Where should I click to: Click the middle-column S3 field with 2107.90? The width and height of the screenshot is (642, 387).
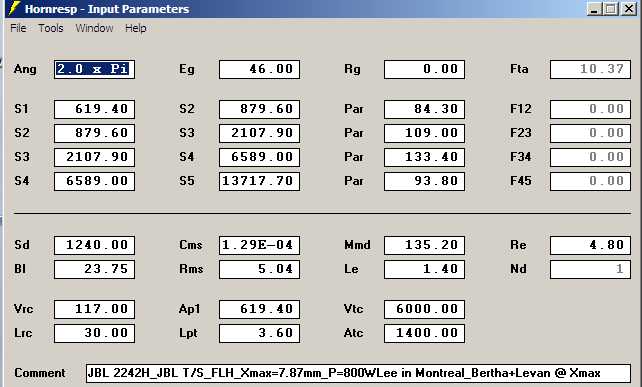click(x=259, y=134)
